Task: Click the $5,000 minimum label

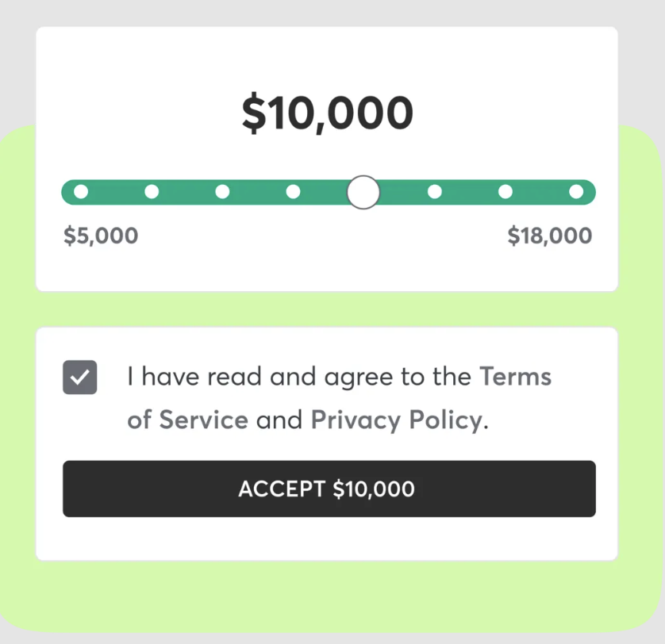Action: (101, 236)
